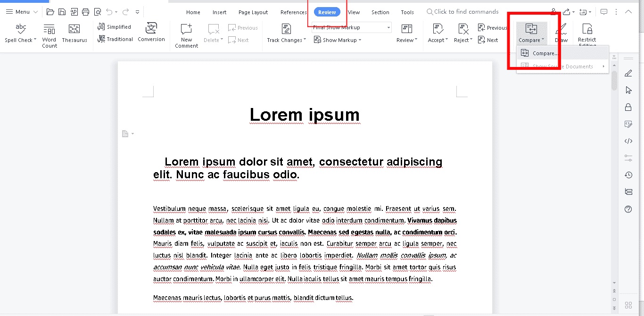Open the vertical three-dot more options
Screen dimensions: 644x316
[616, 12]
